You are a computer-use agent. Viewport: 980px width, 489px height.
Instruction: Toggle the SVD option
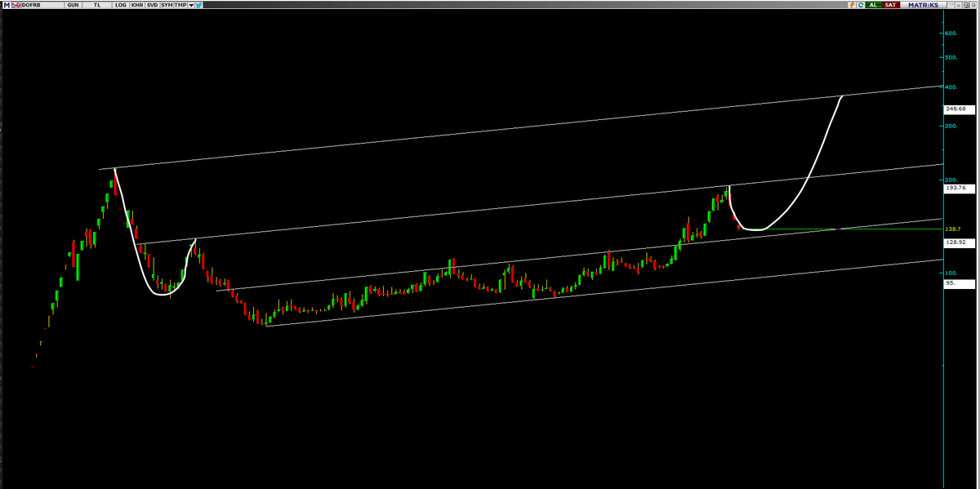(x=152, y=5)
